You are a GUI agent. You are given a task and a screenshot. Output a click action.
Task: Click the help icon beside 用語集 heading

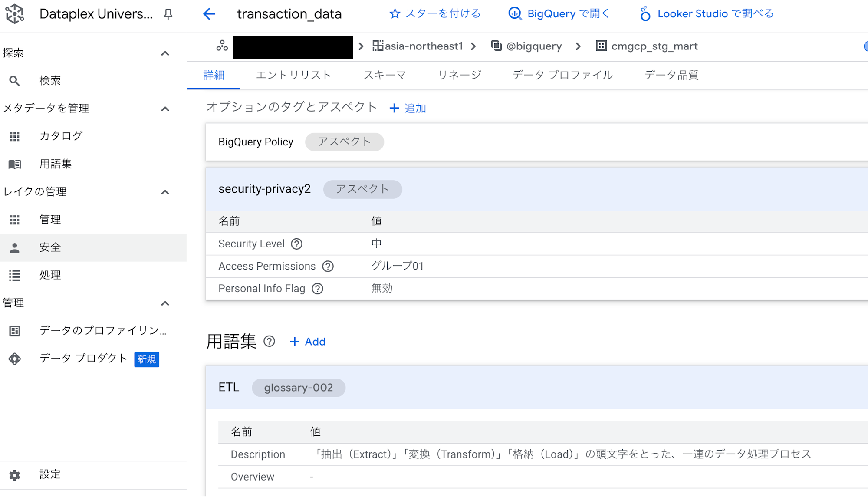tap(270, 342)
